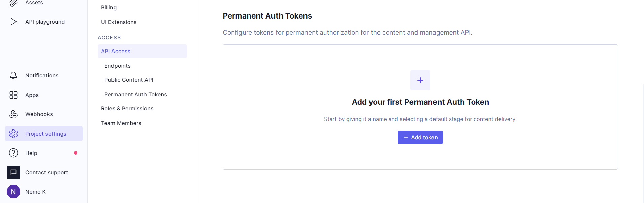The image size is (644, 203).
Task: Open the Nemo K user avatar
Action: [x=13, y=192]
